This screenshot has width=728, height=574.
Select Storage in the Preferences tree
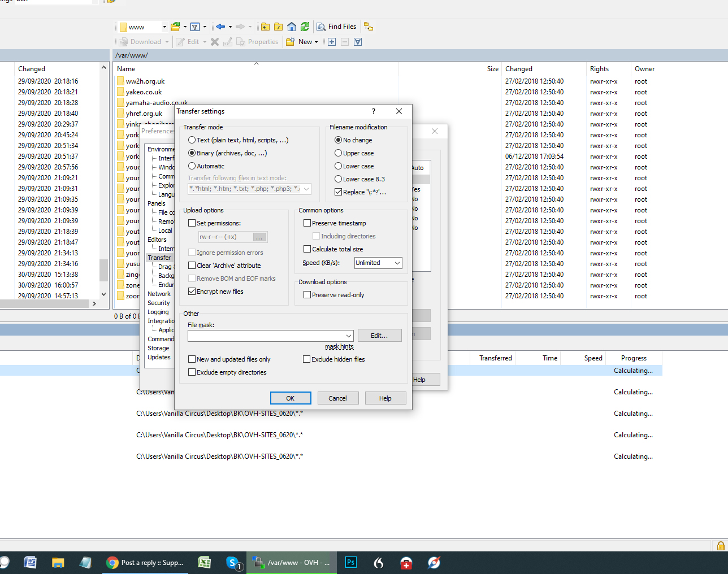coord(158,348)
